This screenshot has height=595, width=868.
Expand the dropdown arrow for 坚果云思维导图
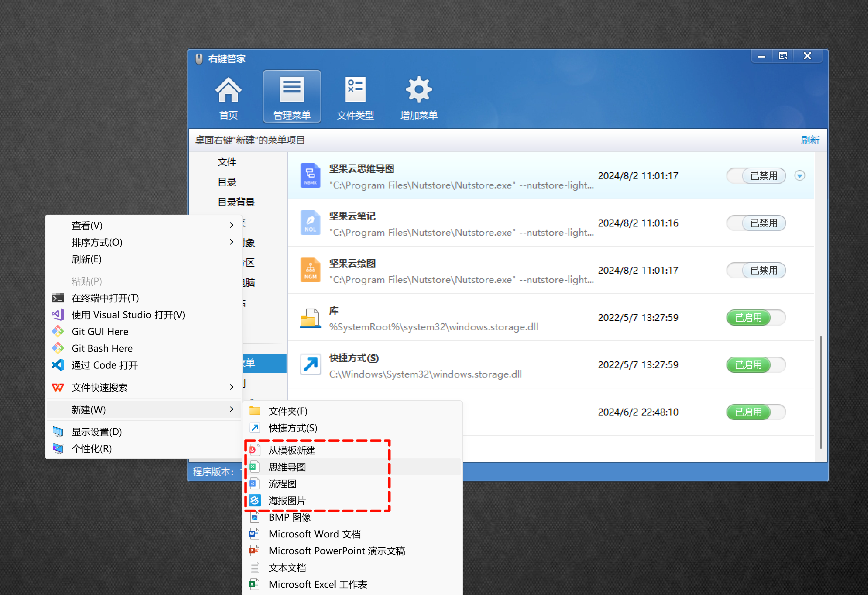800,176
